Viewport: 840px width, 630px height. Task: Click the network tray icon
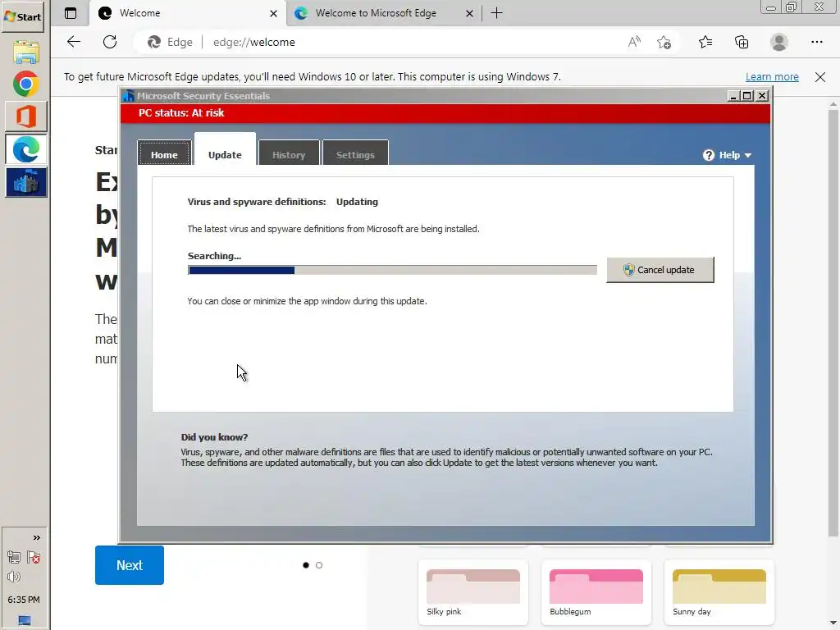[14, 557]
